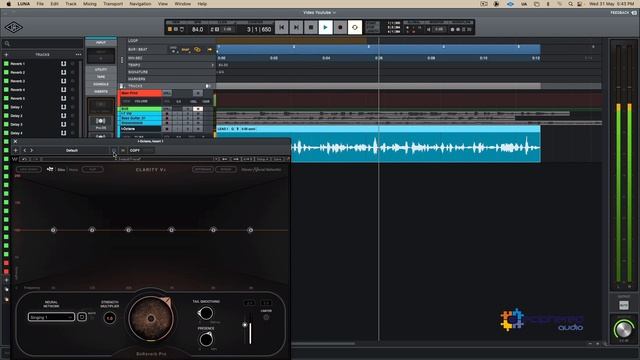
Task: Click the MARKERS ruler row label
Action: 137,79
